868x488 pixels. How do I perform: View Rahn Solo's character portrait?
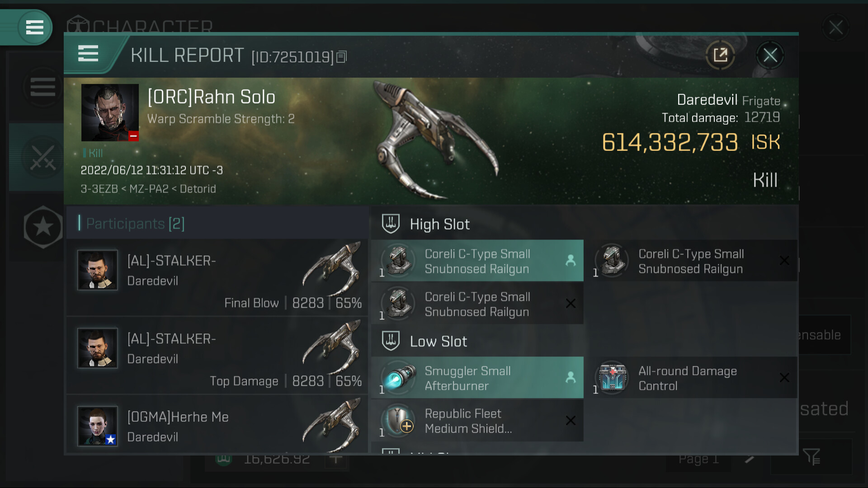click(x=110, y=113)
